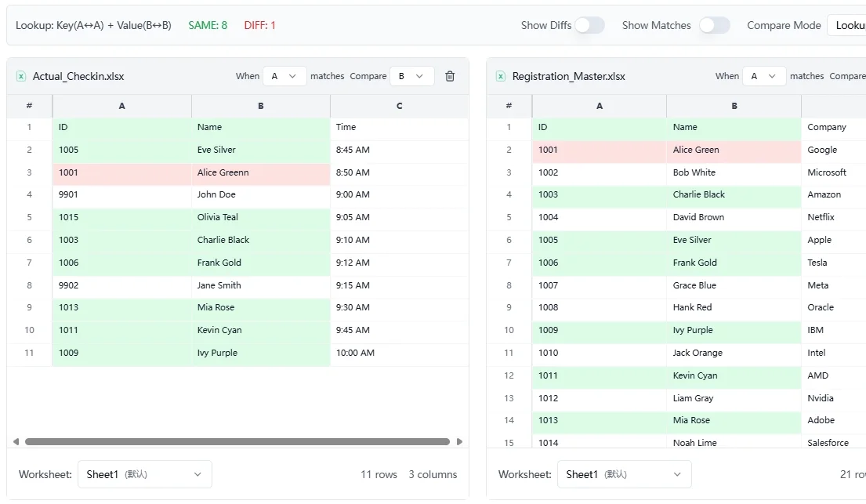The height and width of the screenshot is (504, 866).
Task: Open the Worksheet Sheet1 dropdown for Registration_Master
Action: pyautogui.click(x=625, y=474)
